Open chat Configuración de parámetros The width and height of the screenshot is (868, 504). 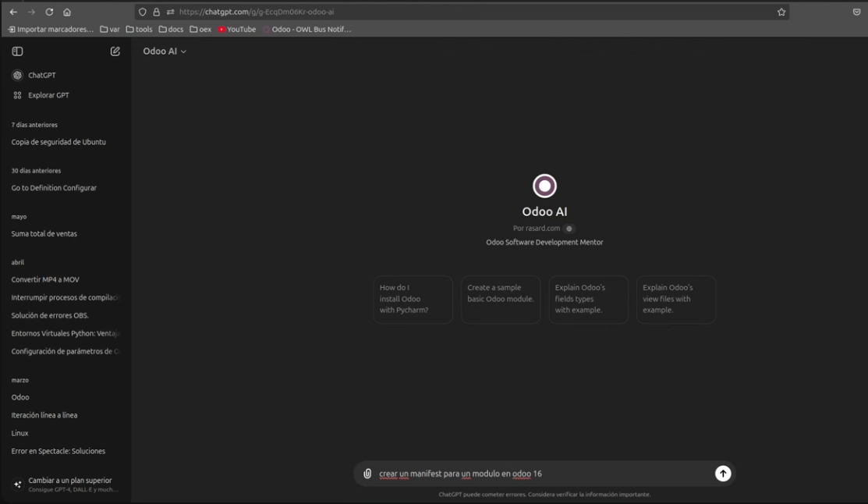click(x=66, y=351)
